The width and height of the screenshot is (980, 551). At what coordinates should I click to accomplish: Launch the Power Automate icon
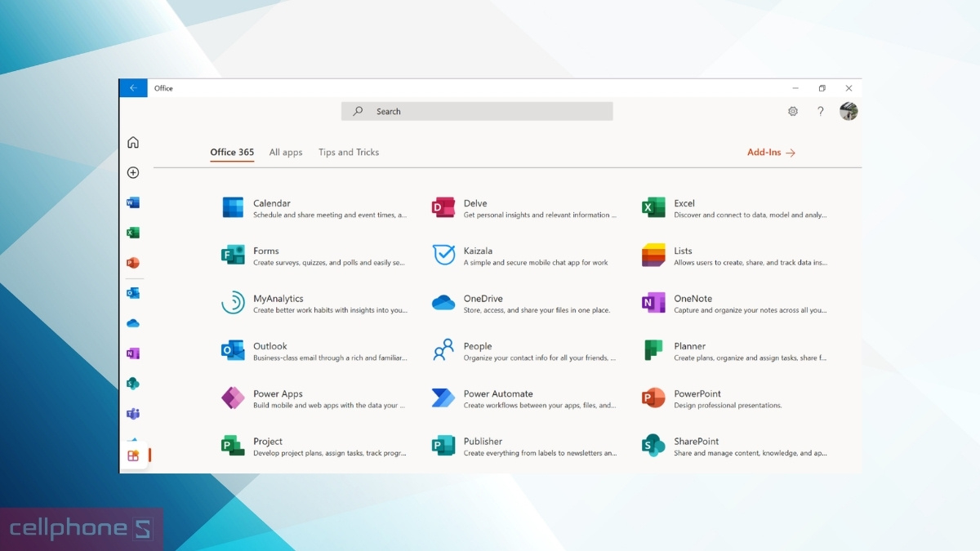[x=443, y=398]
